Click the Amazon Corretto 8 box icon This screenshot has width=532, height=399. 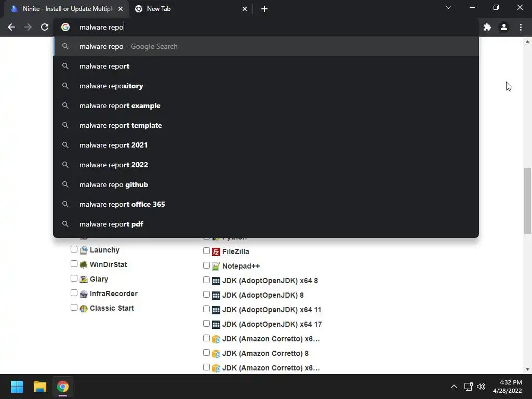216,353
